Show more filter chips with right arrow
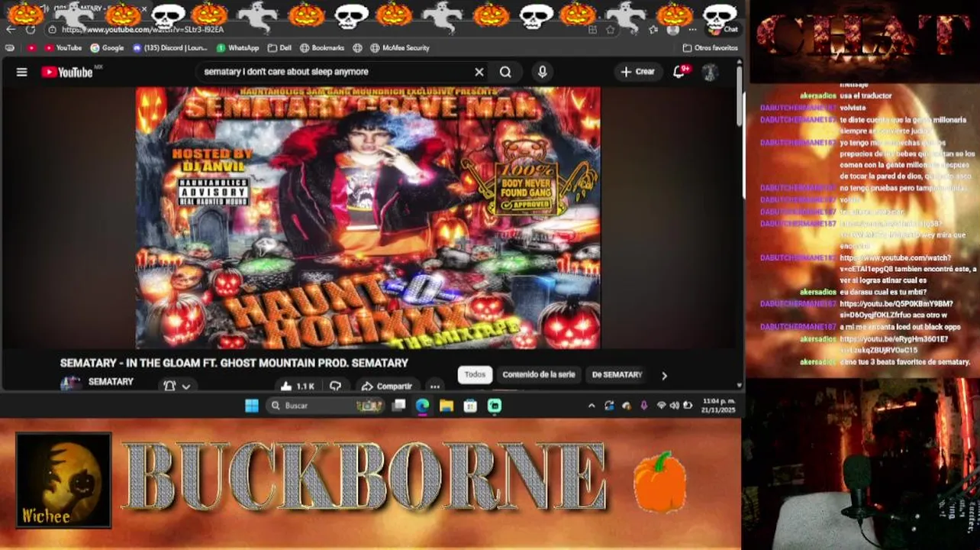Image resolution: width=980 pixels, height=550 pixels. coord(664,375)
